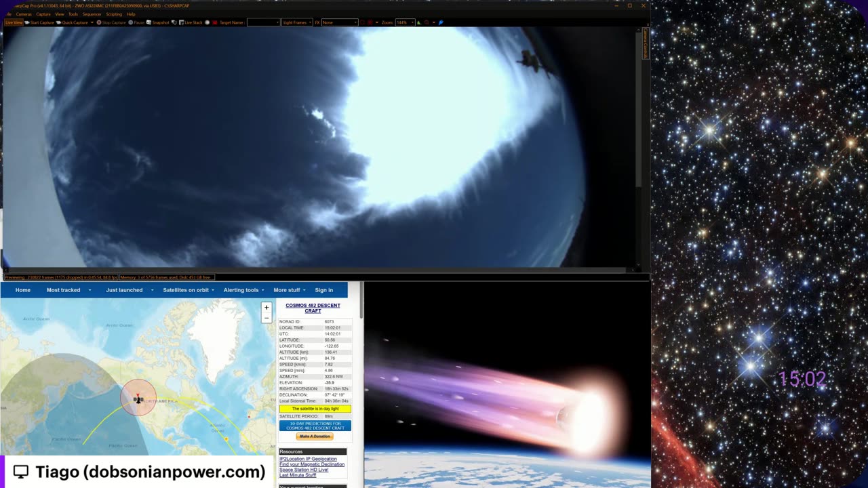
Task: Open the FX None dropdown
Action: [340, 22]
